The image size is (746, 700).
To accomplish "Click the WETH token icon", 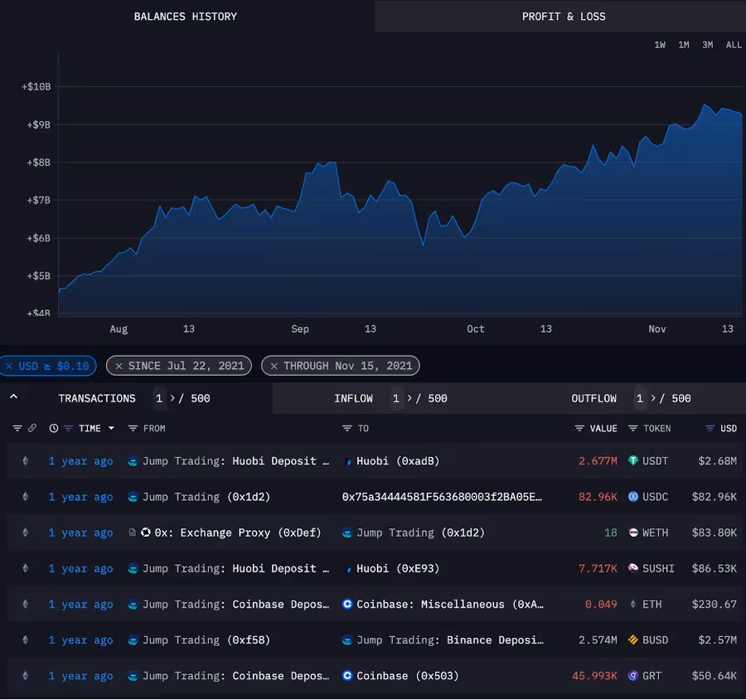I will tap(633, 532).
